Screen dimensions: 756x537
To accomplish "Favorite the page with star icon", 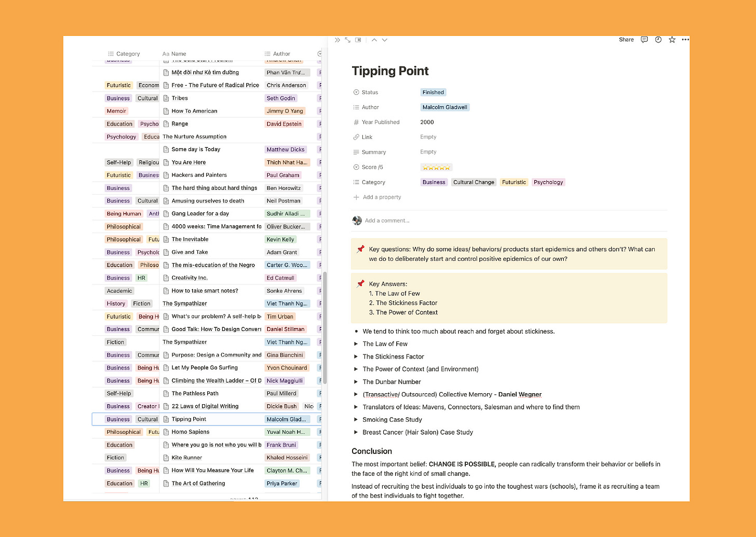I will tap(672, 39).
